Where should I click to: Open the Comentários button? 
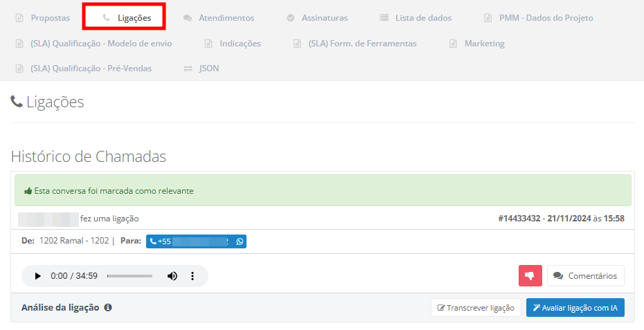tap(585, 275)
